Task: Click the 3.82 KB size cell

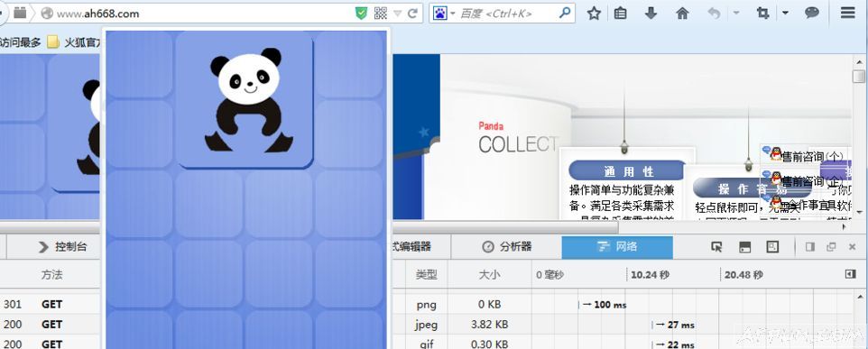Action: pos(489,324)
